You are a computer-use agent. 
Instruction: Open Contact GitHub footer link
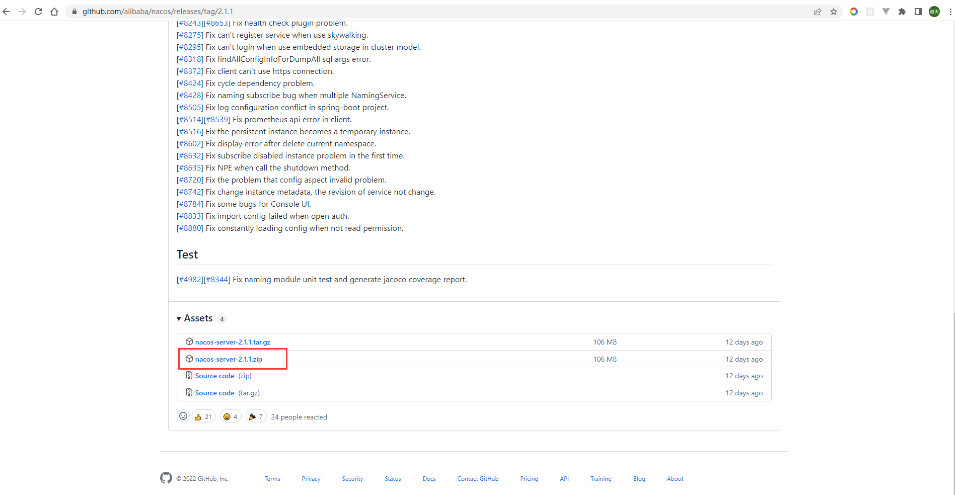tap(478, 479)
